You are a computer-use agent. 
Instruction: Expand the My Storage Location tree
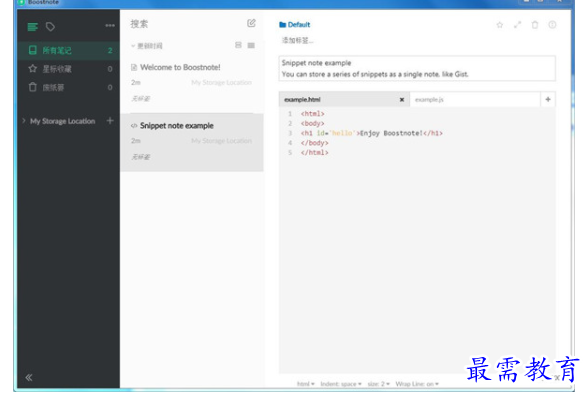tap(24, 121)
